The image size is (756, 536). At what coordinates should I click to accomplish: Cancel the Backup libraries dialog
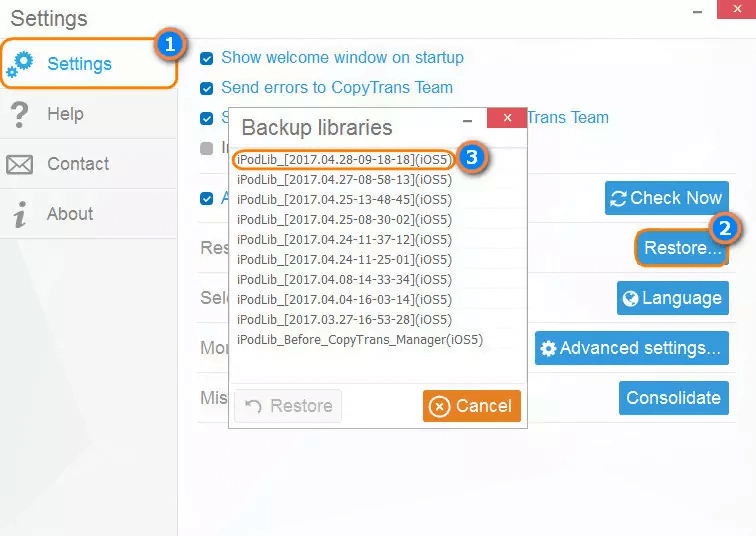472,406
